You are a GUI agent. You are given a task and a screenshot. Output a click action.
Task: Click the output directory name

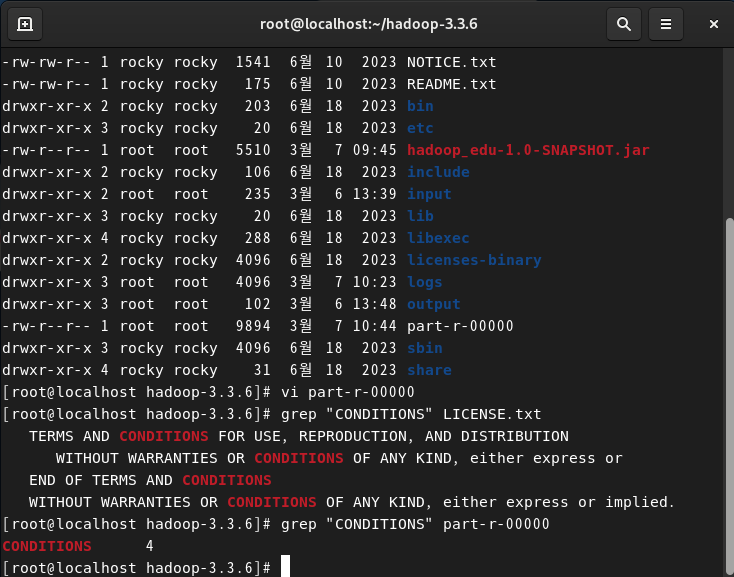click(x=433, y=304)
